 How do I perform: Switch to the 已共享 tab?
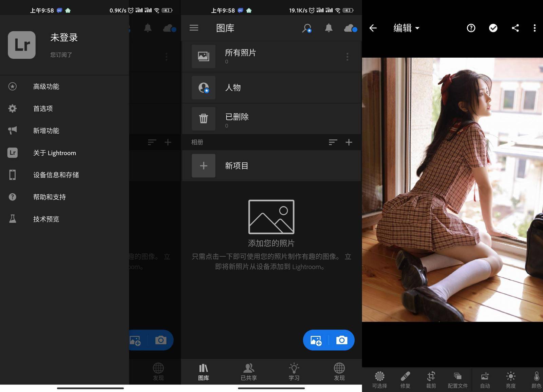click(x=248, y=372)
